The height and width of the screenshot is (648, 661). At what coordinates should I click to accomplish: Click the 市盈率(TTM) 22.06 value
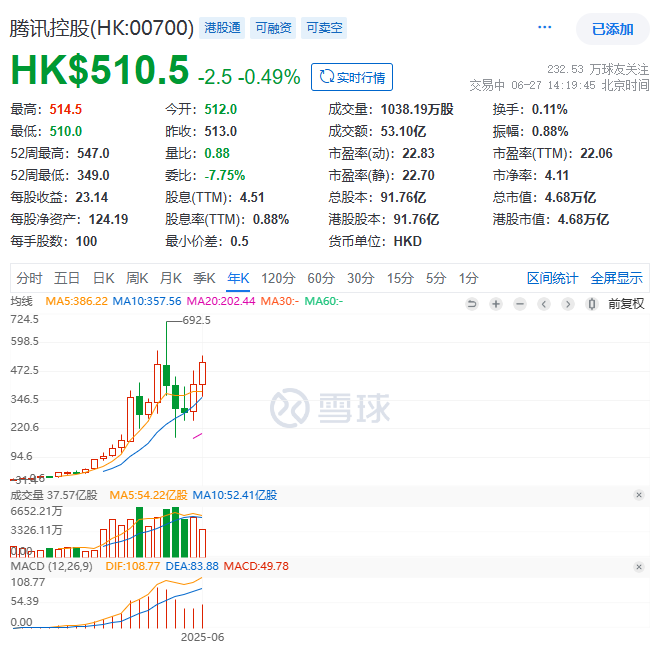click(597, 153)
